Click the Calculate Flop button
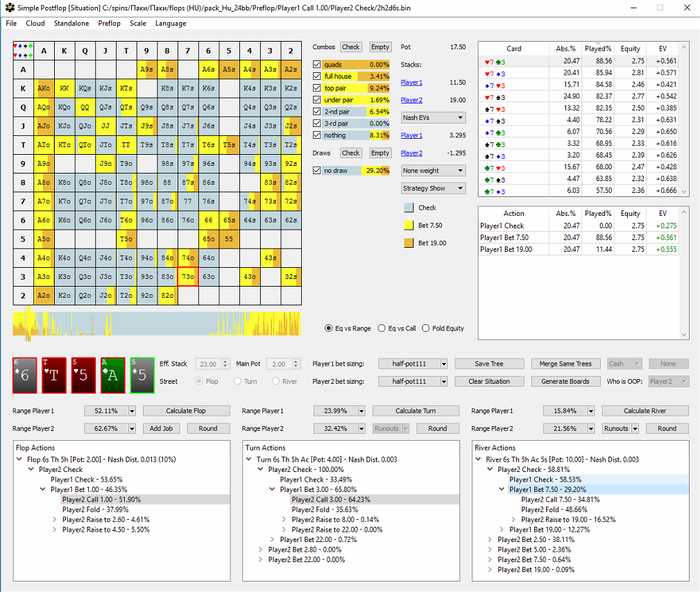Image resolution: width=700 pixels, height=592 pixels. click(x=186, y=411)
